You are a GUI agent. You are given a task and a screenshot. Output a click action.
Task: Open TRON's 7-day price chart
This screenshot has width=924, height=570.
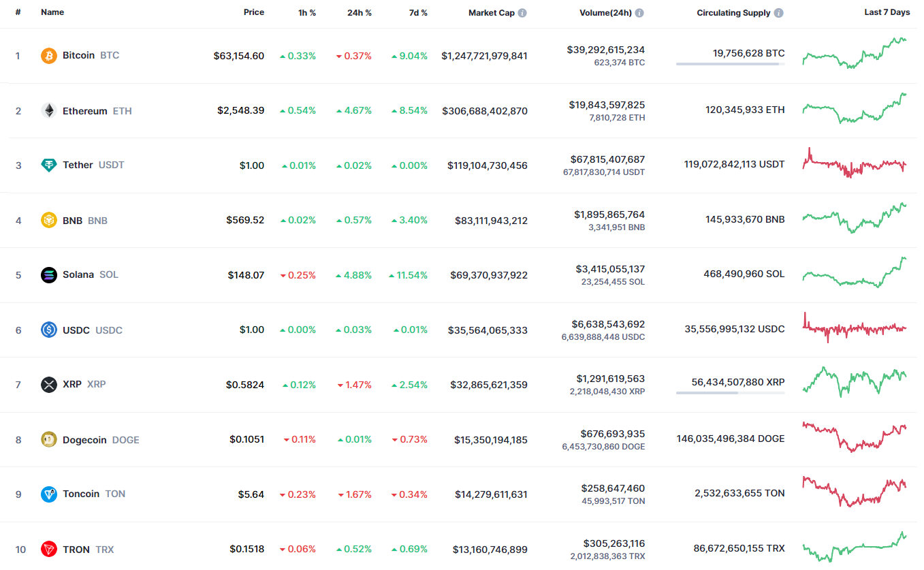pos(855,546)
